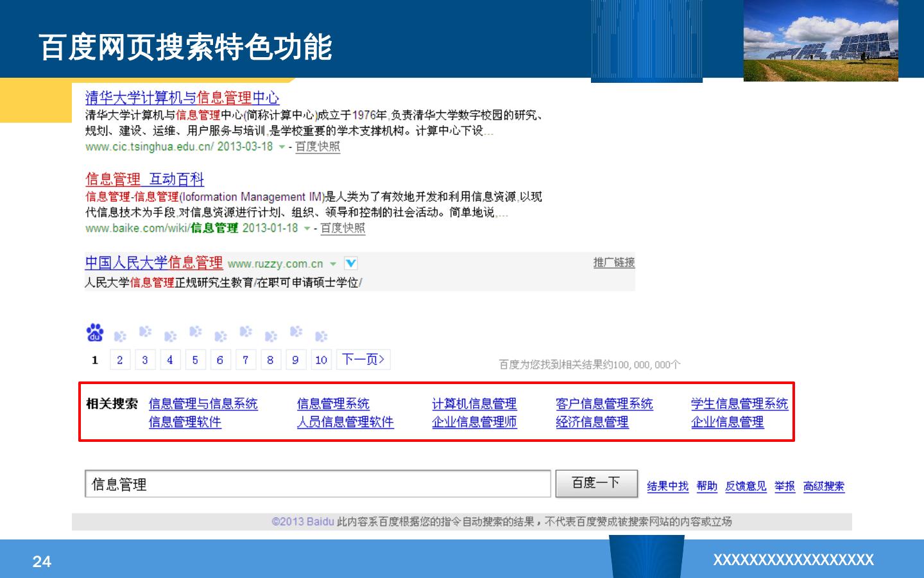Click the paw icon above page 4
Screen dimensions: 924x578
point(170,336)
